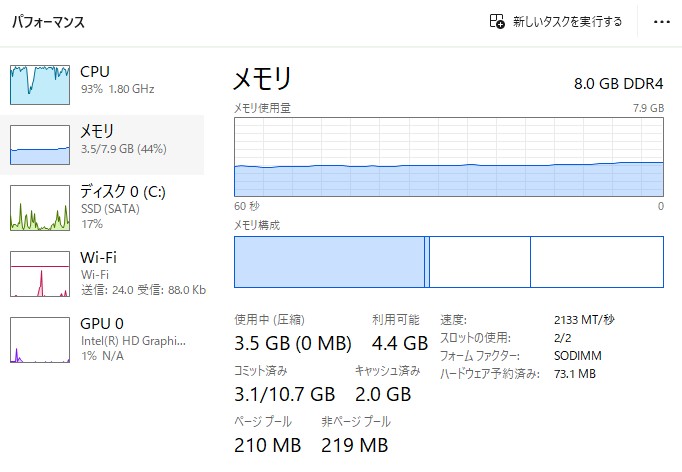The image size is (682, 472).
Task: Click the CPU usage mini graph
Action: point(40,85)
